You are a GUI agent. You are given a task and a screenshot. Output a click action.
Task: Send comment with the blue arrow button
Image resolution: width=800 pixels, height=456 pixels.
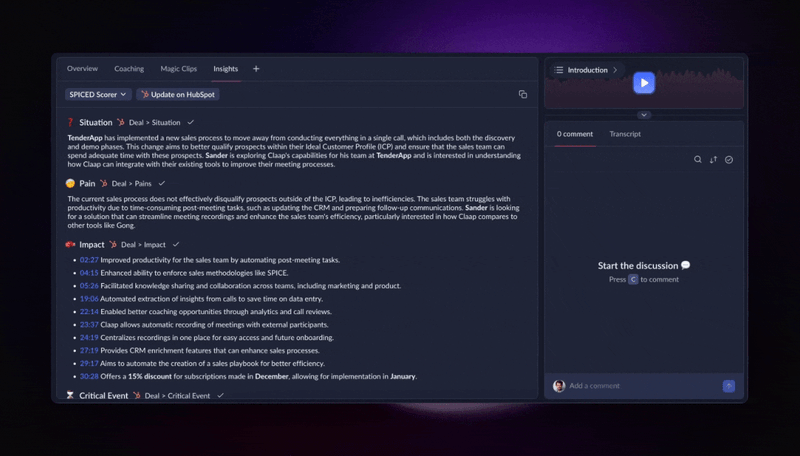point(729,386)
